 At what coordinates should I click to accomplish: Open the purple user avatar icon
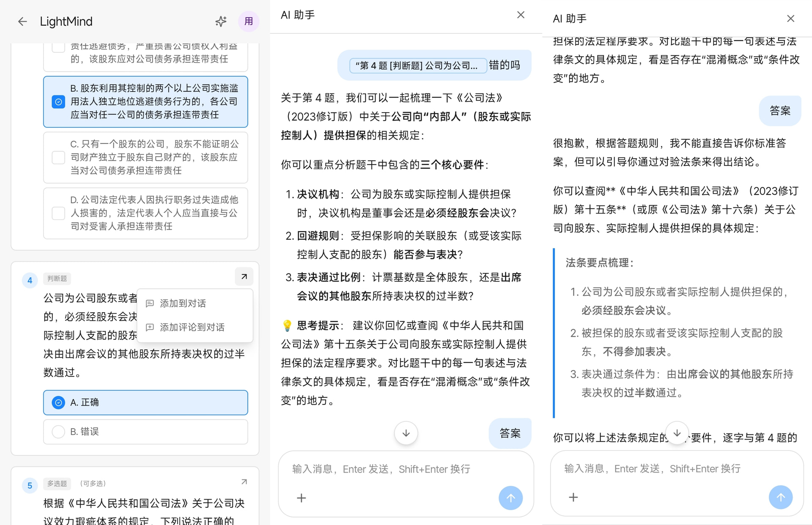(249, 22)
